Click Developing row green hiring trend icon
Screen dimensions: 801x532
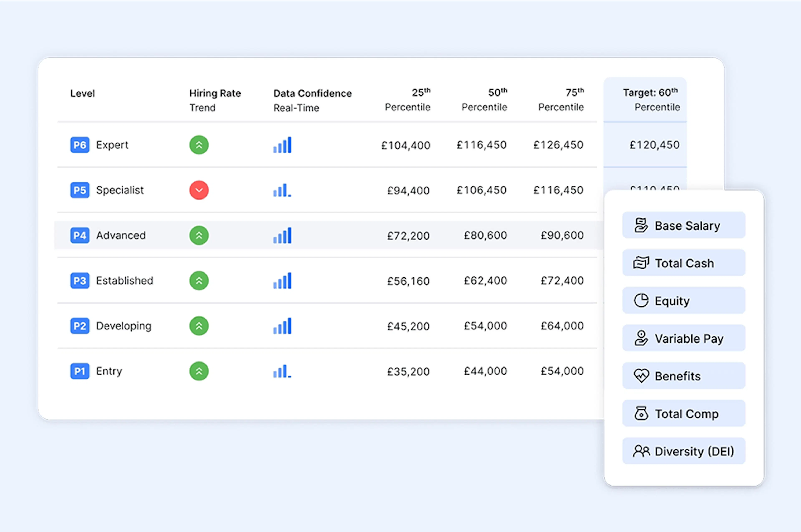coord(199,326)
